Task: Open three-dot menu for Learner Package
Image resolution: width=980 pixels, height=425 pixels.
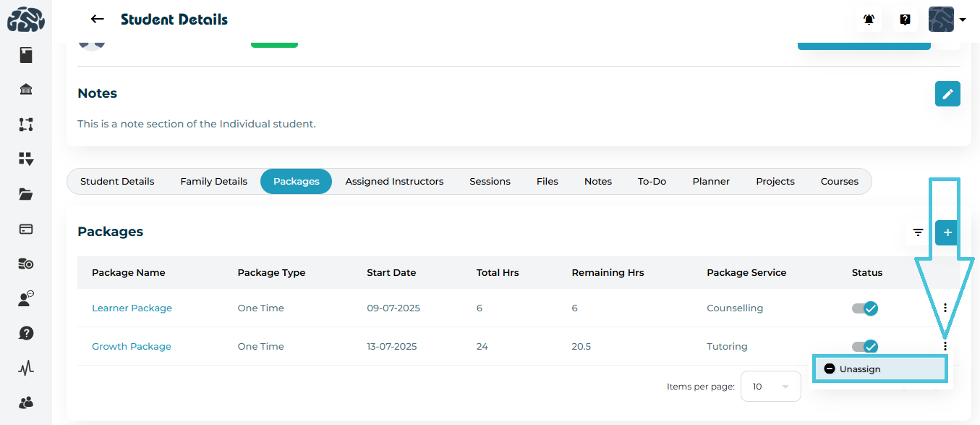Action: coord(945,308)
